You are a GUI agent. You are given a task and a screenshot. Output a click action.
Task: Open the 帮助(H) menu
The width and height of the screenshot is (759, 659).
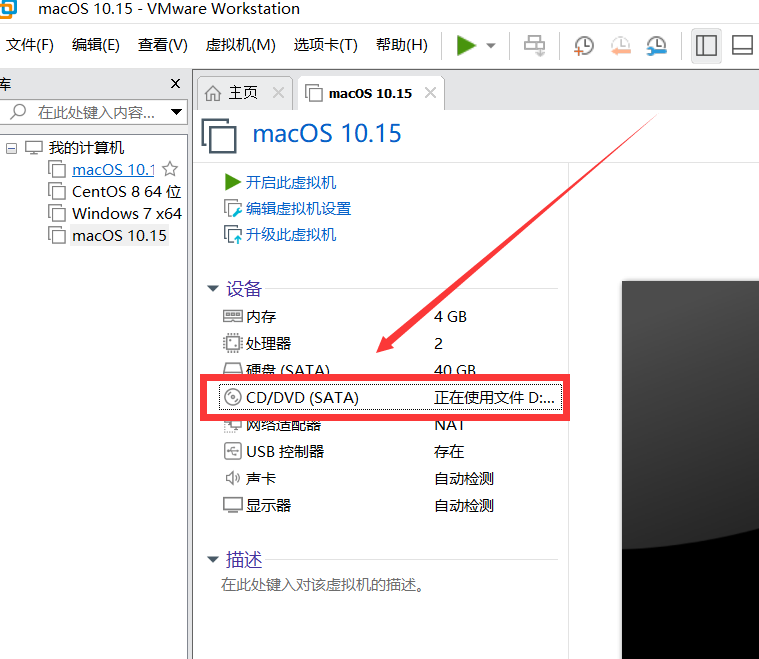click(402, 45)
